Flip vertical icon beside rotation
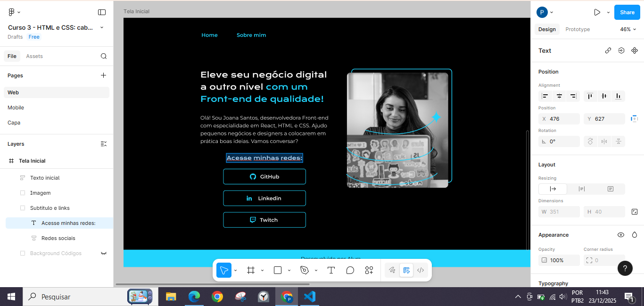644x306 pixels. point(618,141)
